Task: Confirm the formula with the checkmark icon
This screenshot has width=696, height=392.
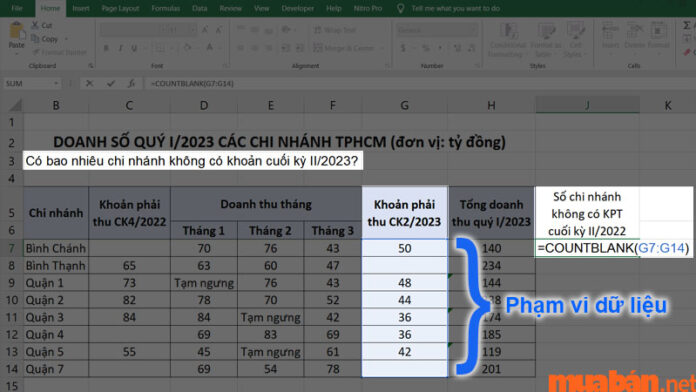Action: coord(111,83)
